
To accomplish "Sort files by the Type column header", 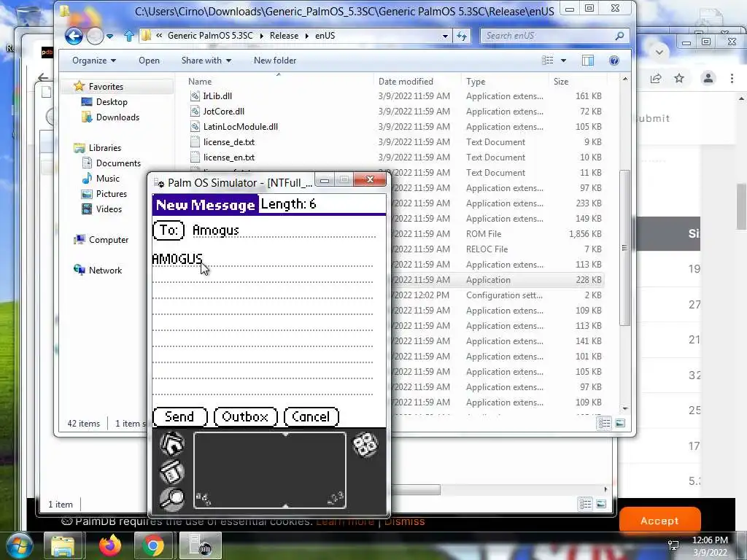I will click(x=476, y=82).
